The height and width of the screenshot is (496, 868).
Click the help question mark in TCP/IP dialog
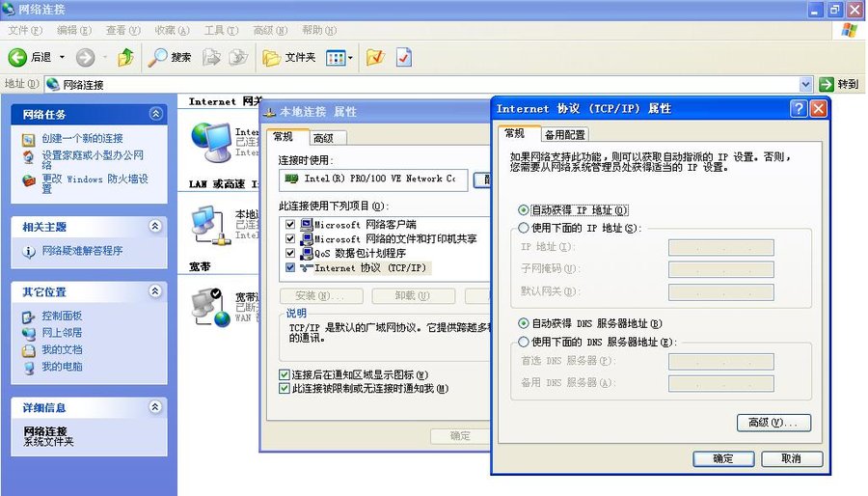point(799,109)
